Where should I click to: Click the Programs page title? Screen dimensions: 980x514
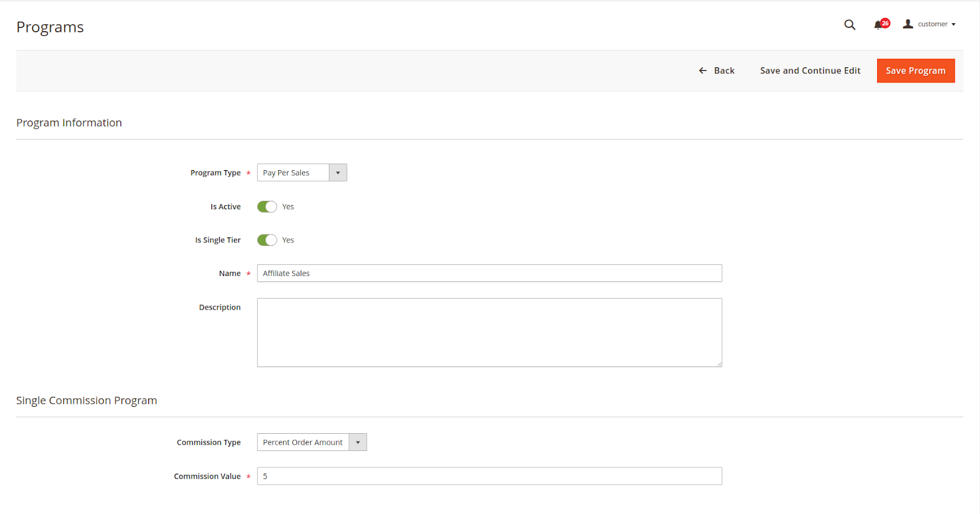click(x=50, y=27)
